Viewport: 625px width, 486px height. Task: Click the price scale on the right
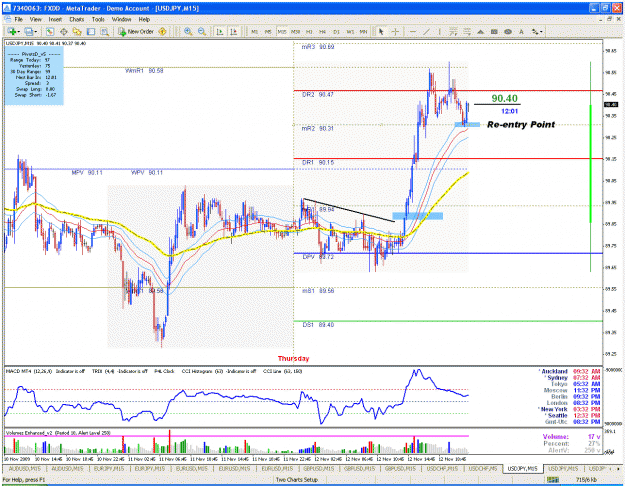tap(613, 203)
